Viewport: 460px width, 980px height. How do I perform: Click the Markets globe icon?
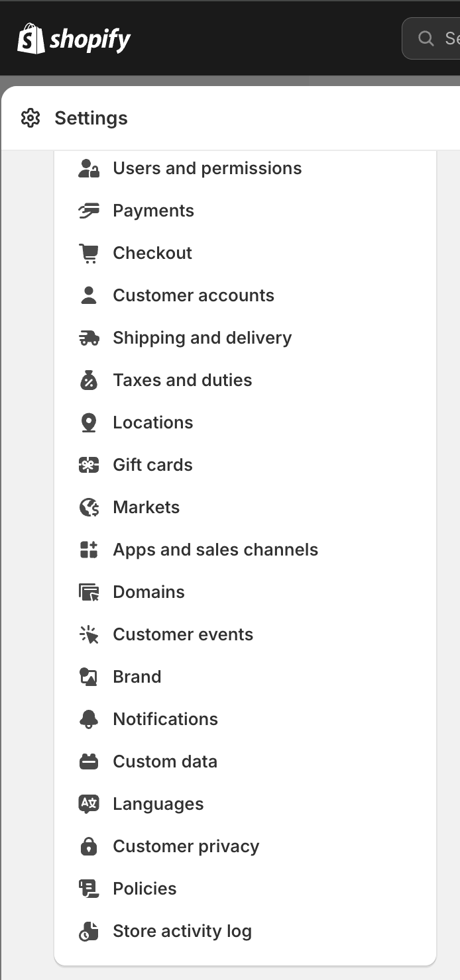point(89,507)
